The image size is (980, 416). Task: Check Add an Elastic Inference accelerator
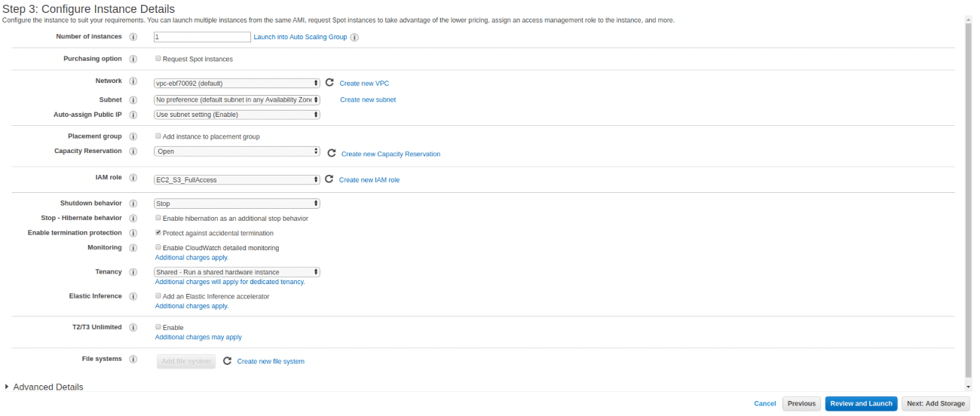158,296
